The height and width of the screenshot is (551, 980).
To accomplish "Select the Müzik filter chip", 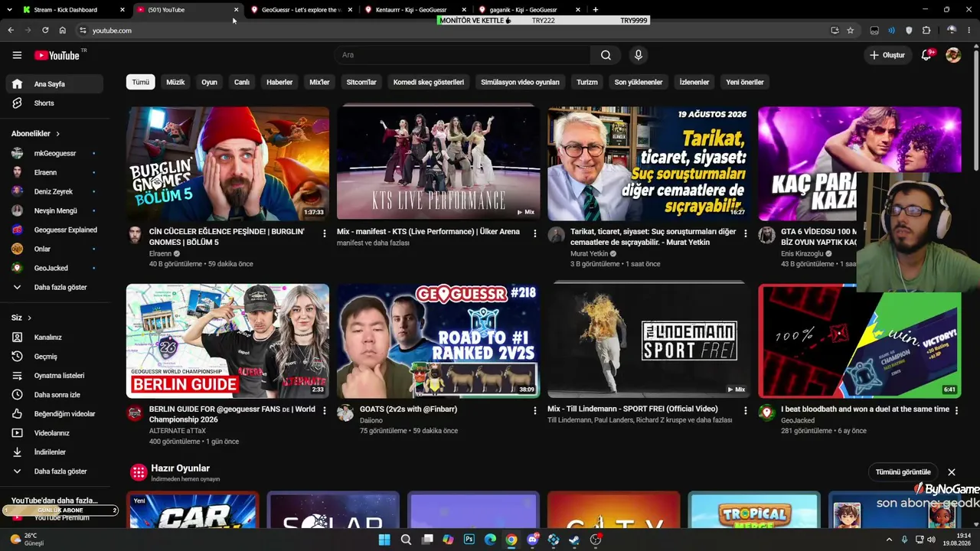I will point(175,82).
